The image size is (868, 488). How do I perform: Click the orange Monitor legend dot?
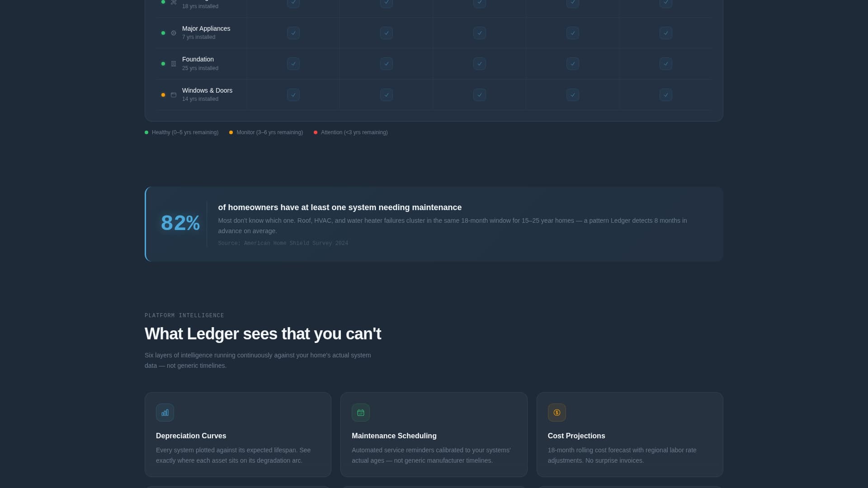click(231, 132)
